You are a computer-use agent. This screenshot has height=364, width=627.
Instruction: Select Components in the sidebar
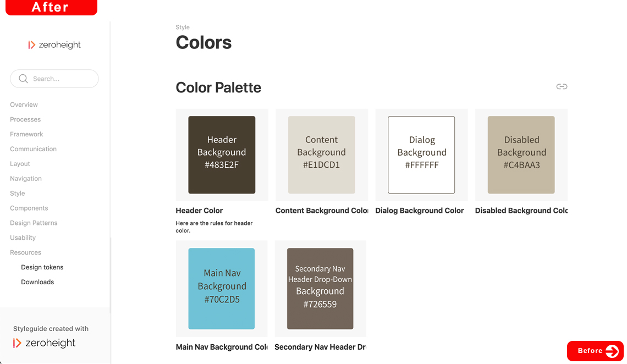click(29, 208)
